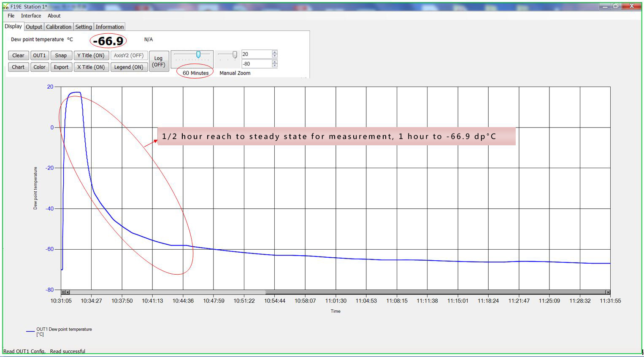
Task: Click the Manual Zoom slider handle
Action: (x=235, y=55)
